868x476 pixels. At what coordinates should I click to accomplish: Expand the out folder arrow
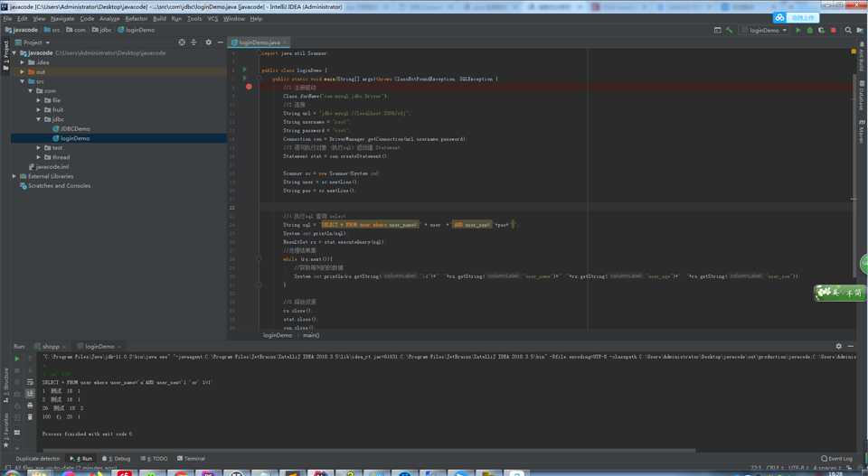coord(22,72)
